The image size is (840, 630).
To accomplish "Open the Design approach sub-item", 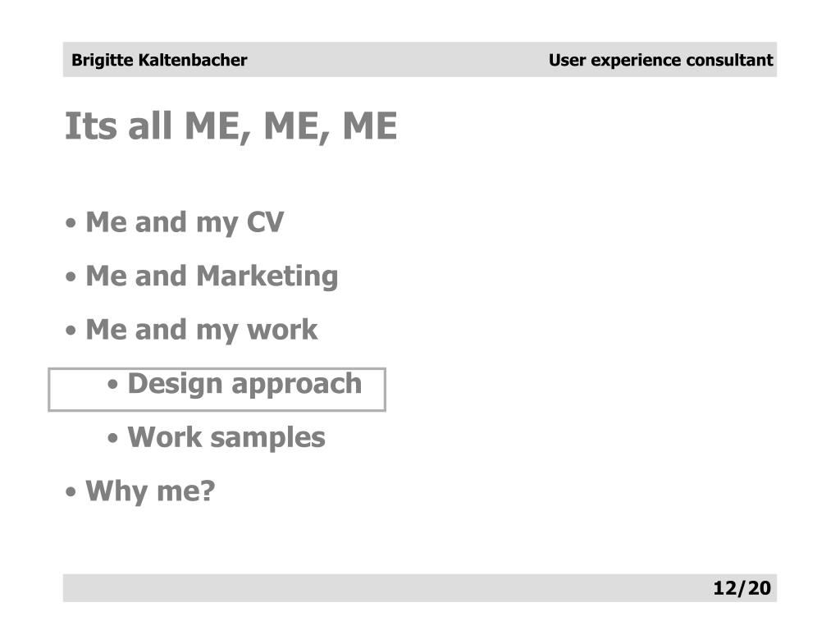I will (244, 384).
